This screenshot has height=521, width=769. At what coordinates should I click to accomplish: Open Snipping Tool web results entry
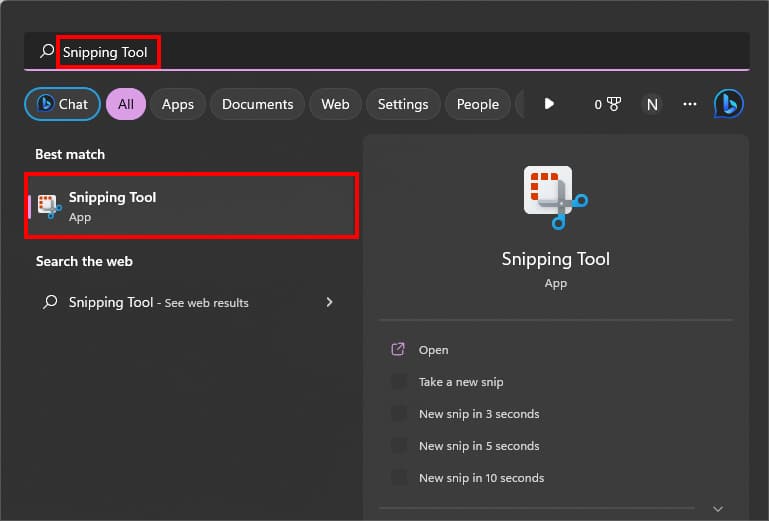coord(189,302)
